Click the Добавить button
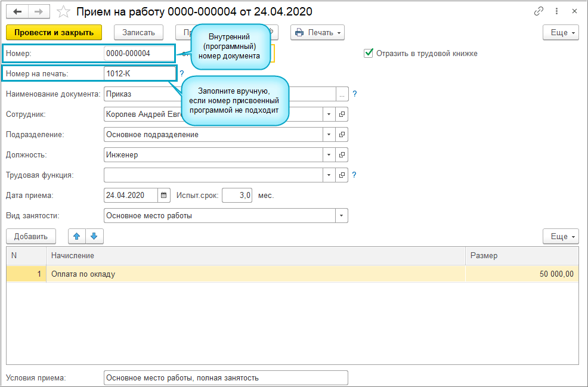The width and height of the screenshot is (588, 387). (31, 236)
